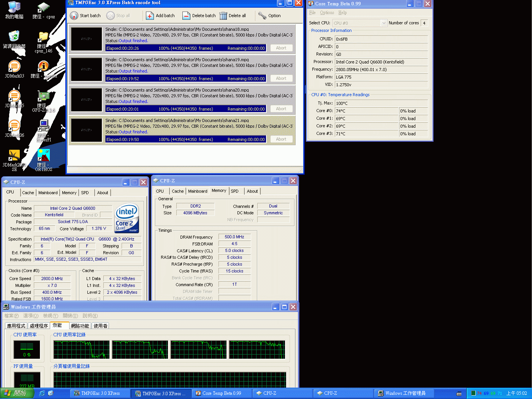Launch the HyperPI shortcut icon
Image resolution: width=532 pixels, height=399 pixels.
pyautogui.click(x=44, y=131)
